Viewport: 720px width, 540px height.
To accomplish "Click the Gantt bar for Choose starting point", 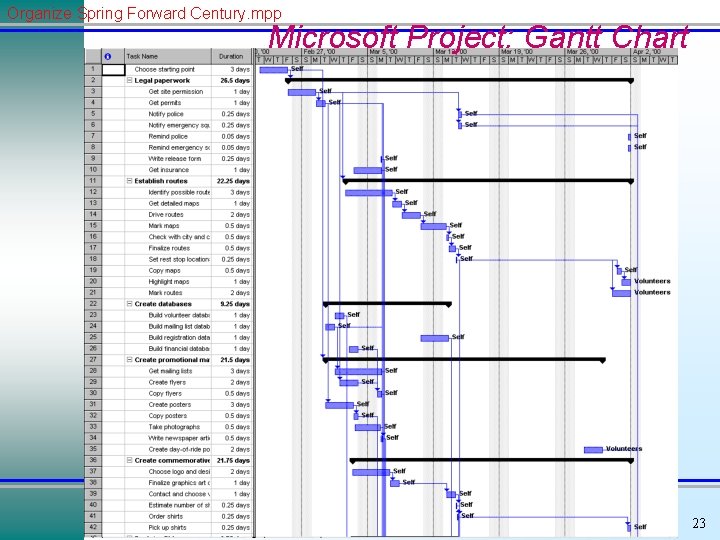I will 274,70.
